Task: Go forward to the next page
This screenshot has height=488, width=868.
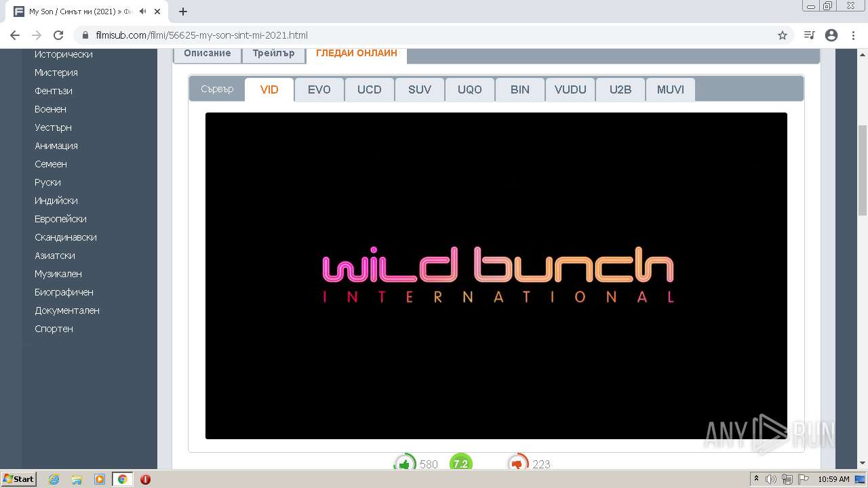Action: pyautogui.click(x=37, y=35)
